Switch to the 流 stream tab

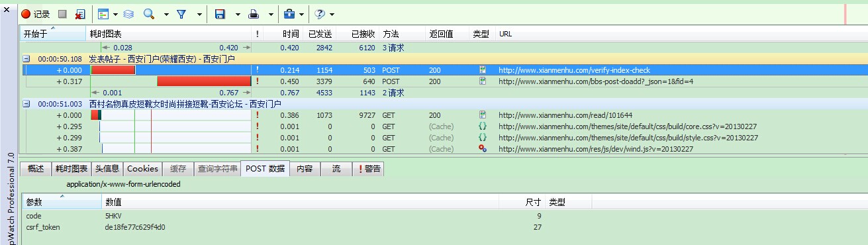(x=336, y=169)
